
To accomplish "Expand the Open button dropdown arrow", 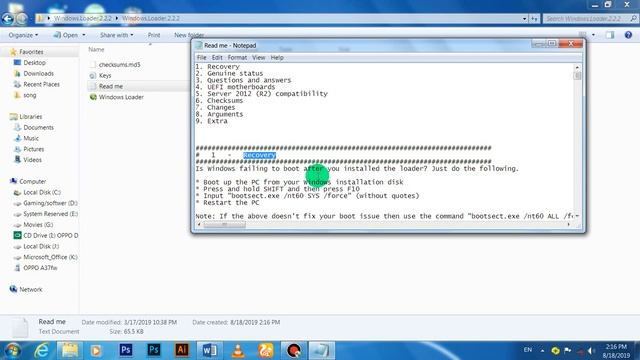I will 84,35.
